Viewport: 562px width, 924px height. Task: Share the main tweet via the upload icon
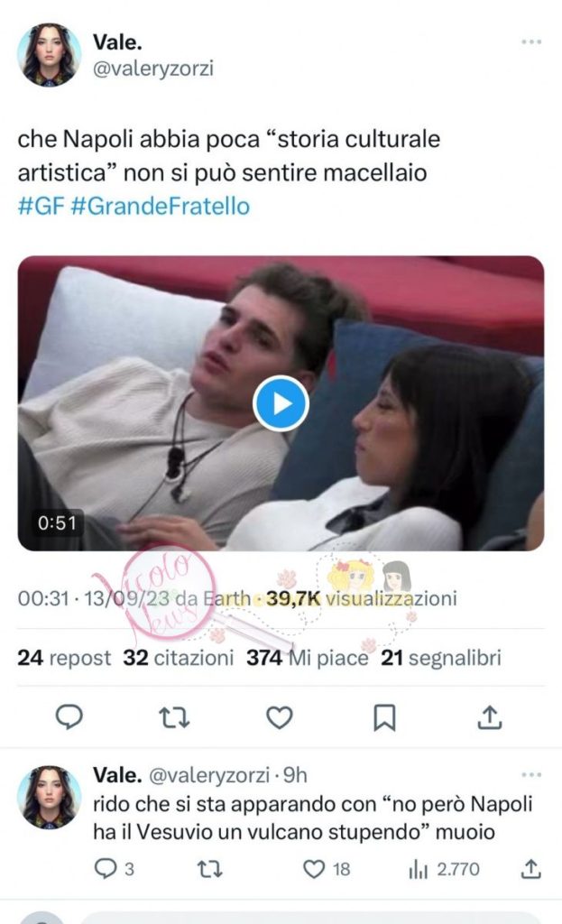489,716
